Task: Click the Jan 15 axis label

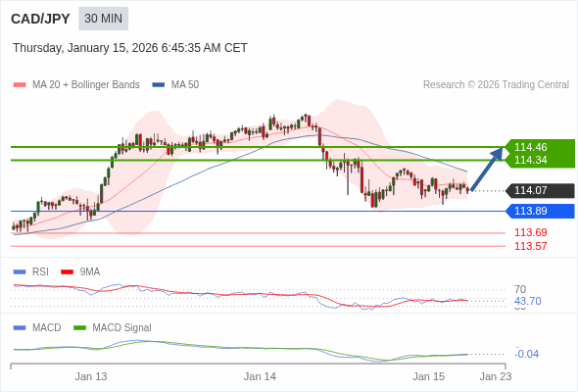Action: [429, 376]
